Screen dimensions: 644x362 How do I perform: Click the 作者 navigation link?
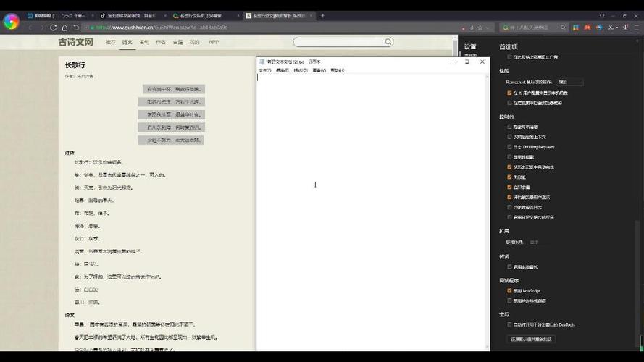pyautogui.click(x=161, y=42)
